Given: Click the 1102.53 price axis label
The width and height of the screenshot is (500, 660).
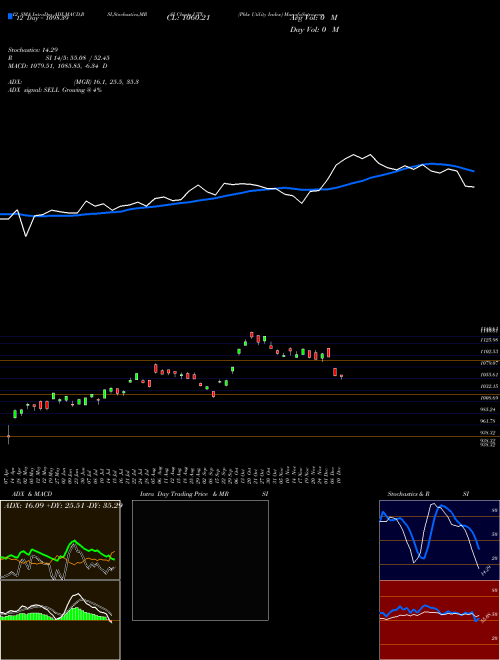Looking at the screenshot, I should [491, 351].
